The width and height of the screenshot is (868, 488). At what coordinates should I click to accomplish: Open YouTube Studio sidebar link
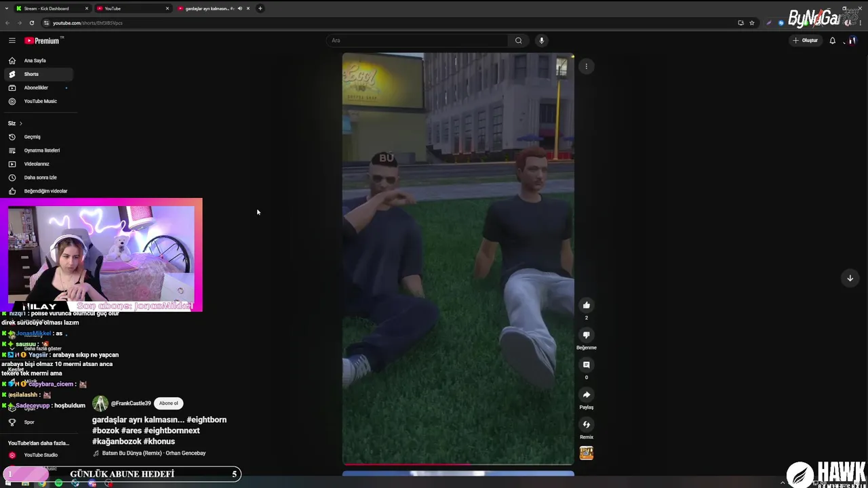click(39, 455)
